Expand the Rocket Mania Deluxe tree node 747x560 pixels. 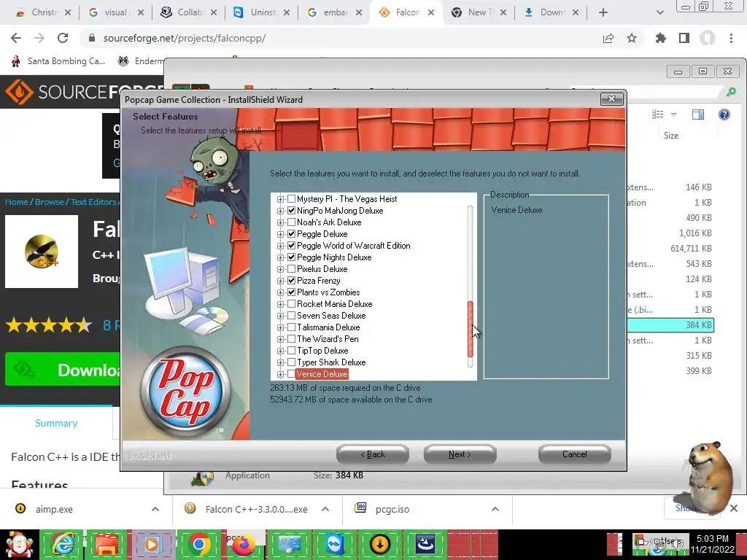[x=281, y=304]
